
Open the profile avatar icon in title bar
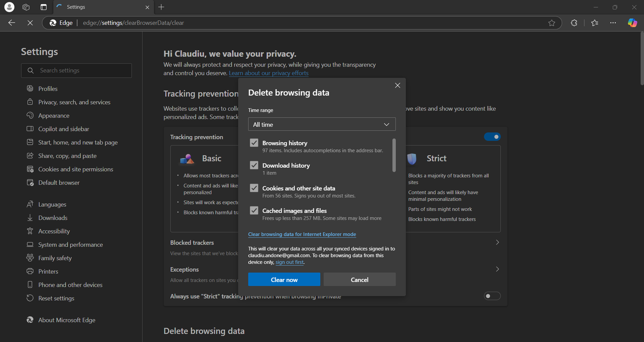pyautogui.click(x=9, y=7)
